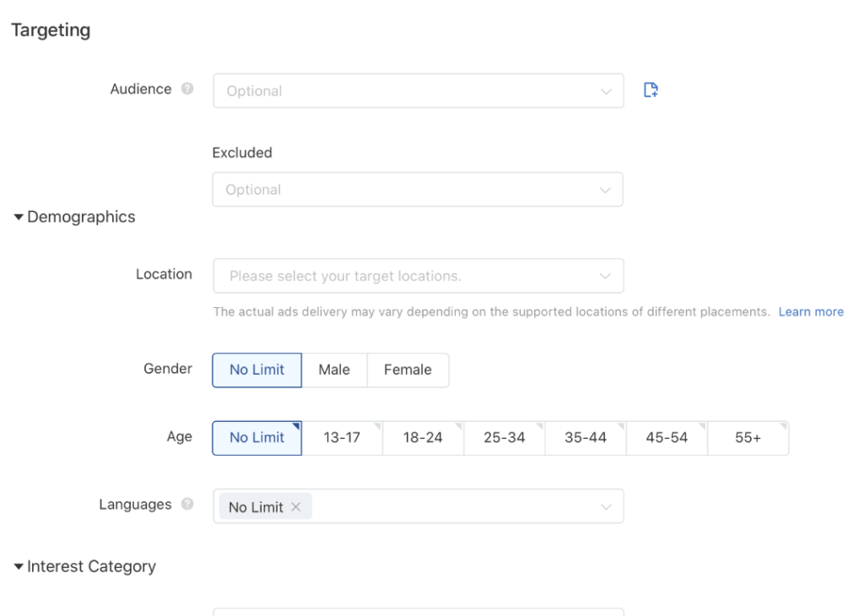
Task: Select the 55+ age range
Action: 748,437
